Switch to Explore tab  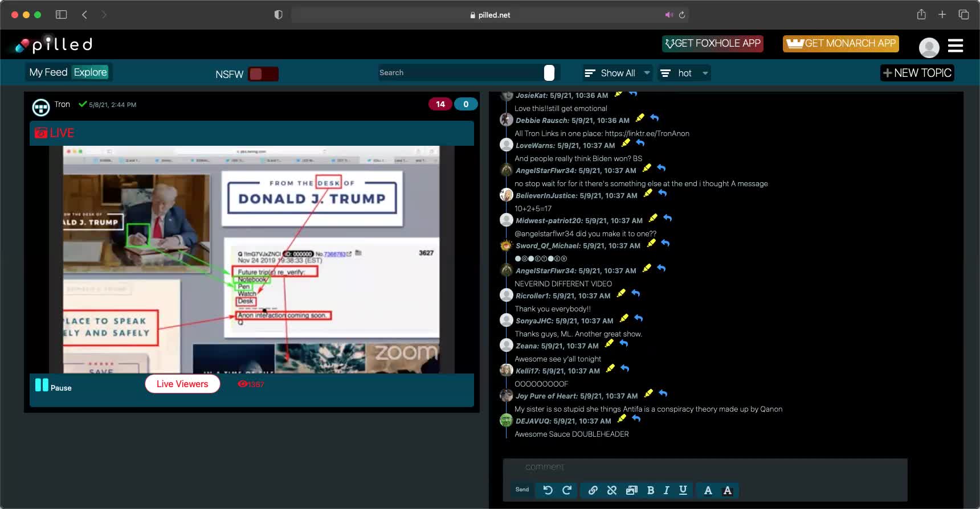click(x=90, y=72)
